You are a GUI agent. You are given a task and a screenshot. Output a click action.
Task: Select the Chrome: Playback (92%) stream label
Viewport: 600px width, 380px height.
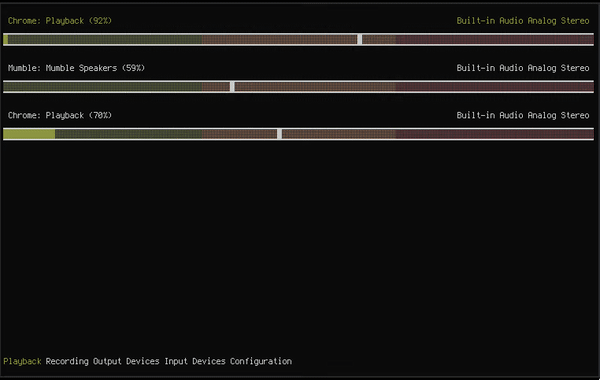pyautogui.click(x=60, y=21)
